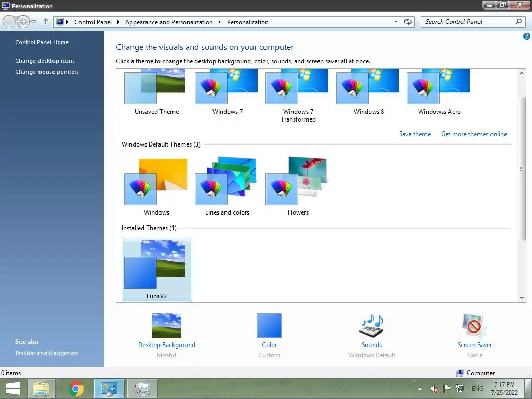Launch Google Chrome from the taskbar
Screen dimensions: 532x399
coord(76,389)
